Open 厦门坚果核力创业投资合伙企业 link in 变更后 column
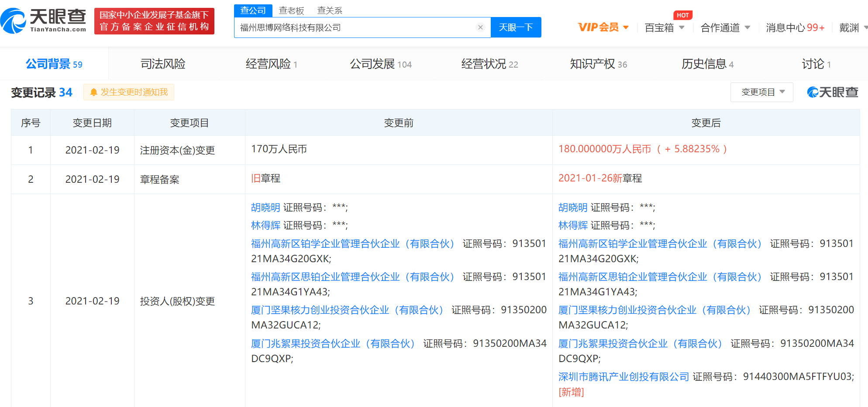 [x=655, y=310]
